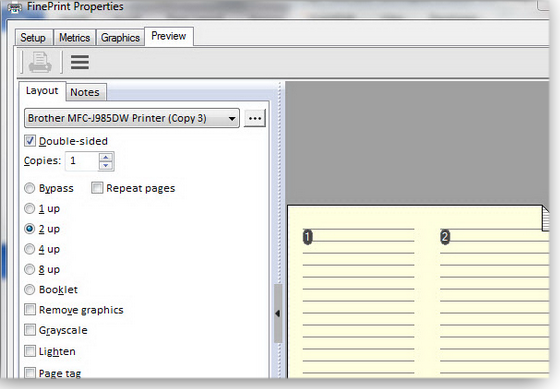Viewport: 560px width, 389px height.
Task: Click the page 2 number badge
Action: (x=445, y=237)
